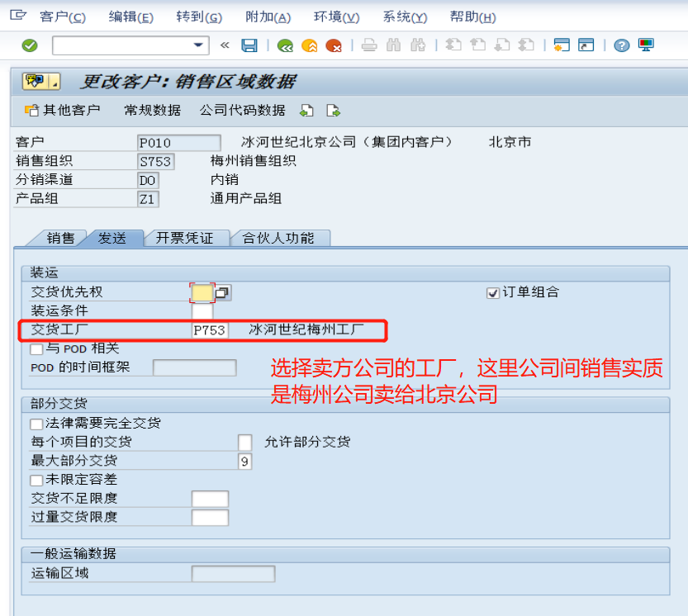Click the Create New Session icon
Screen dimensions: 688x616
[x=562, y=45]
